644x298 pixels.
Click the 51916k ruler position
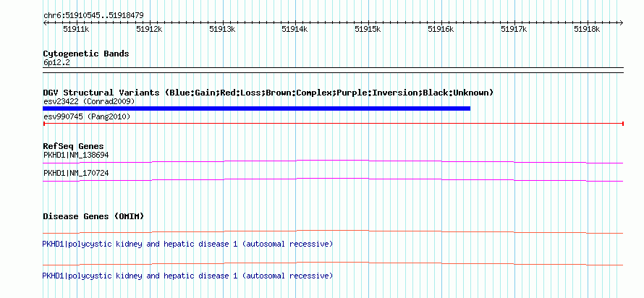(x=441, y=29)
